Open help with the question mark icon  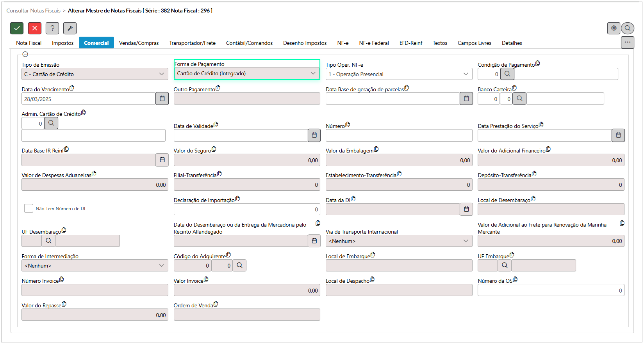pyautogui.click(x=52, y=28)
